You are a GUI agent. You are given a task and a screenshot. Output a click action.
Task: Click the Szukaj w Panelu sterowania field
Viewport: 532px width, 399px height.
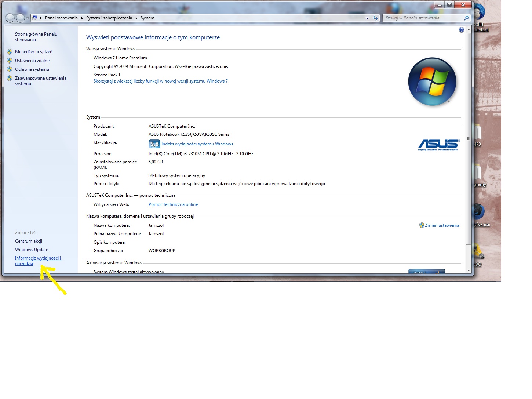422,18
